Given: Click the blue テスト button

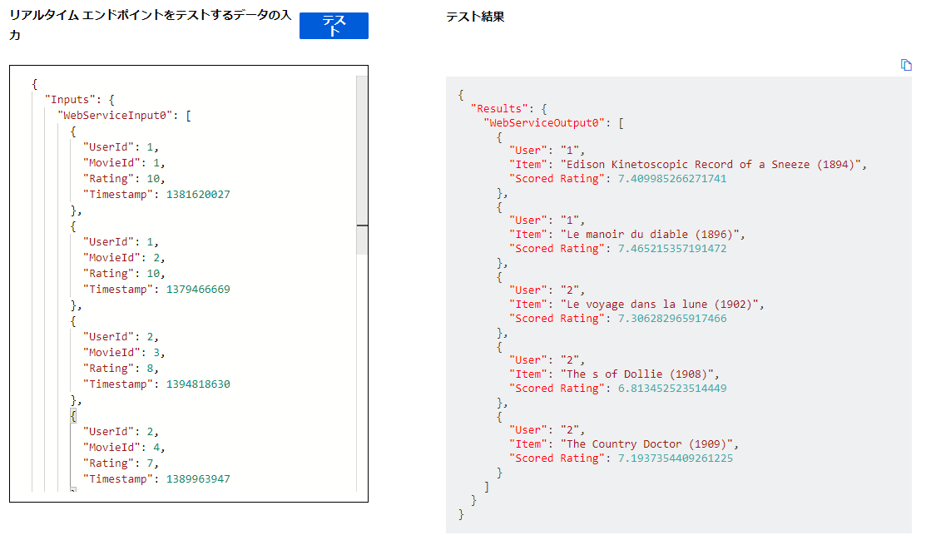Looking at the screenshot, I should (x=334, y=26).
